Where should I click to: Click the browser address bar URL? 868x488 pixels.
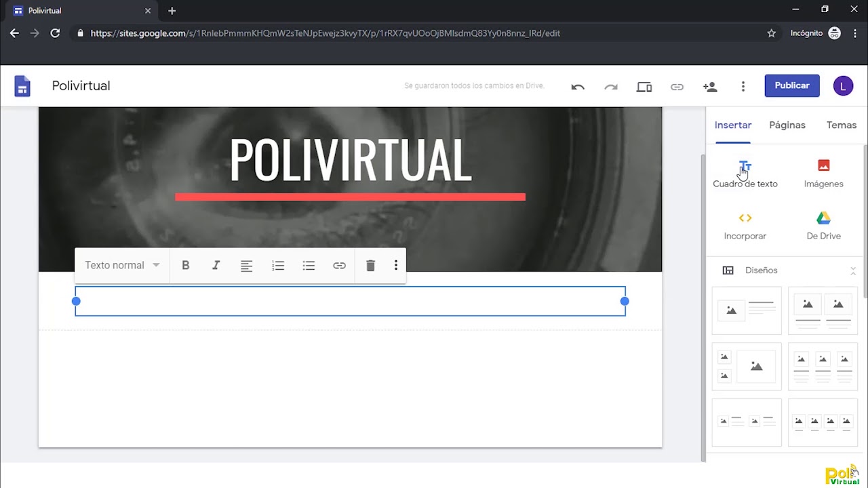325,33
